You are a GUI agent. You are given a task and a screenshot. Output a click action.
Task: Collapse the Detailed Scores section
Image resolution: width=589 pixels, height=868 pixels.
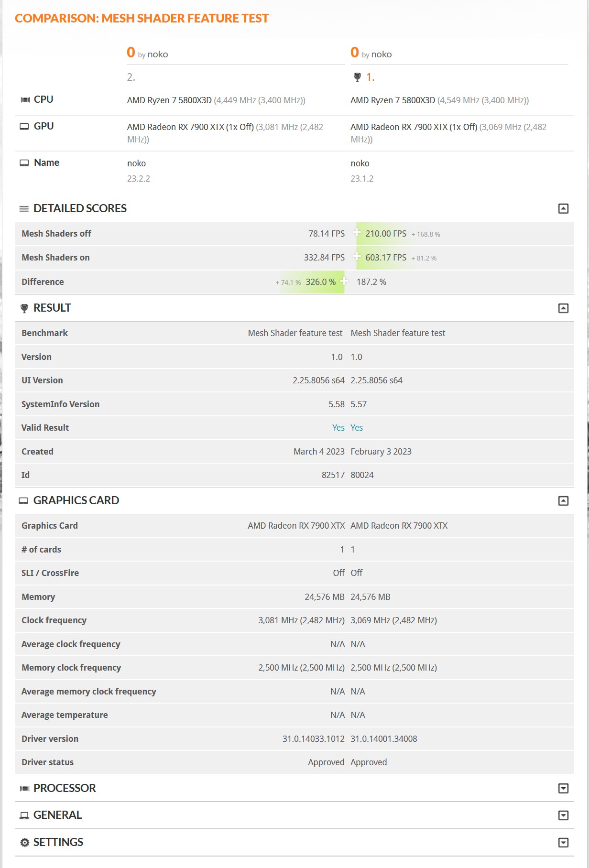[563, 208]
